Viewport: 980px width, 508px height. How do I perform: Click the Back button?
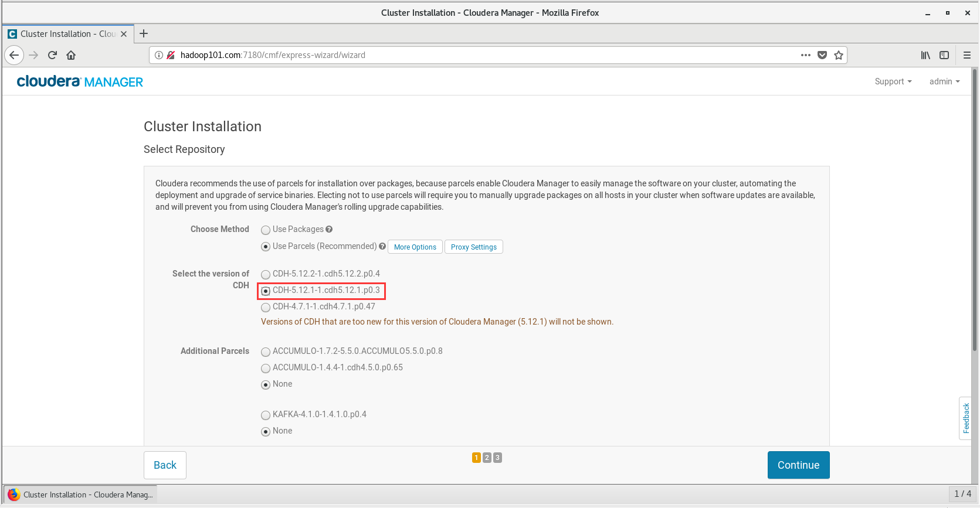(165, 465)
